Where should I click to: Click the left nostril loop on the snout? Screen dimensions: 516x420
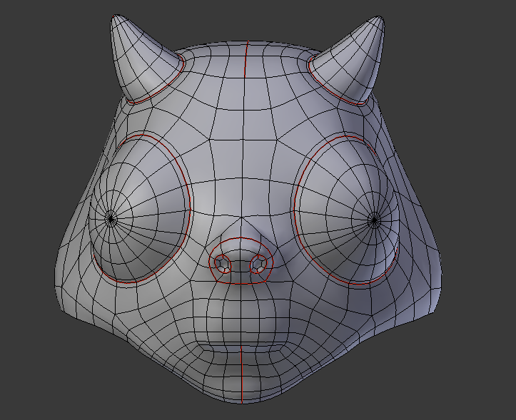[x=223, y=263]
